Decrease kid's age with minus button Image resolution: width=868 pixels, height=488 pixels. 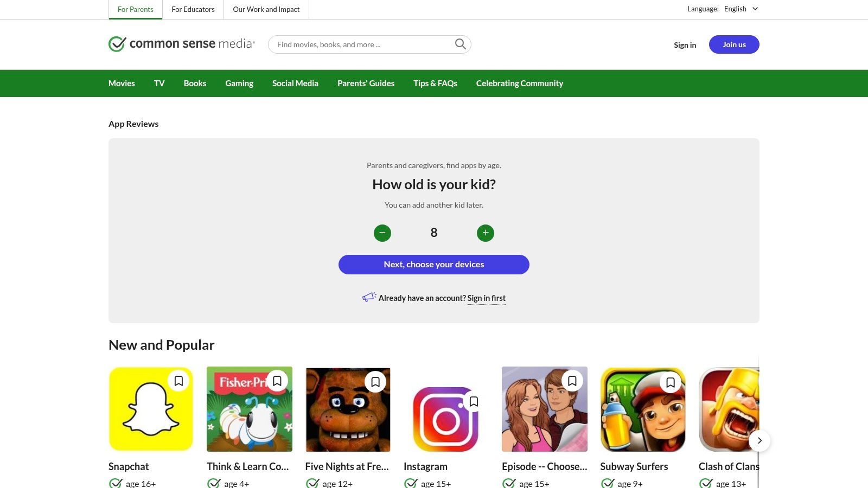(x=382, y=233)
